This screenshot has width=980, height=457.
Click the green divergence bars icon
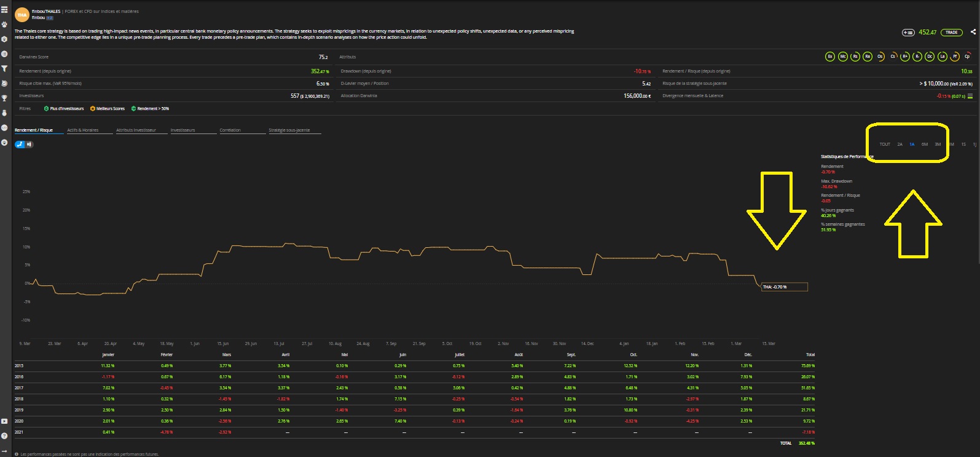point(970,96)
